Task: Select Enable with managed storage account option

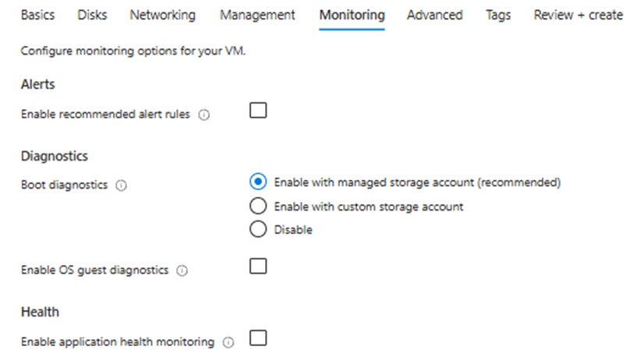Action: 258,182
